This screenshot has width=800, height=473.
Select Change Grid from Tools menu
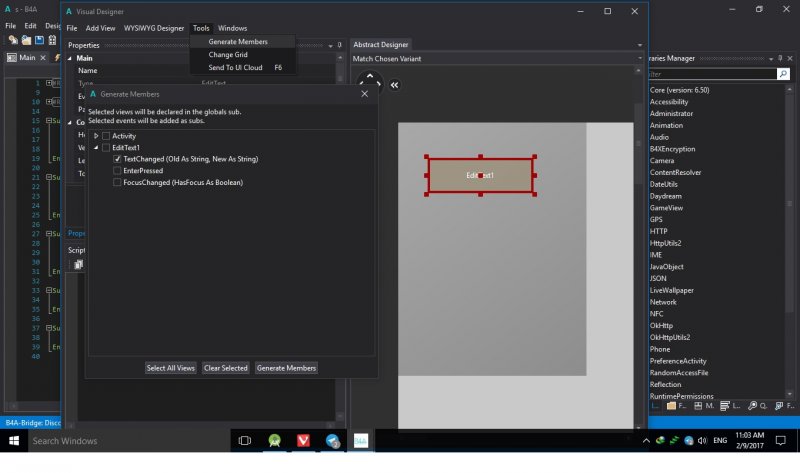point(228,54)
